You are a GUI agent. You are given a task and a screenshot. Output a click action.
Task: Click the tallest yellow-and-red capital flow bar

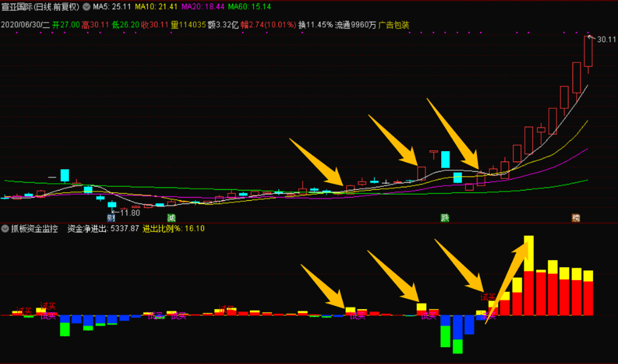point(529,276)
